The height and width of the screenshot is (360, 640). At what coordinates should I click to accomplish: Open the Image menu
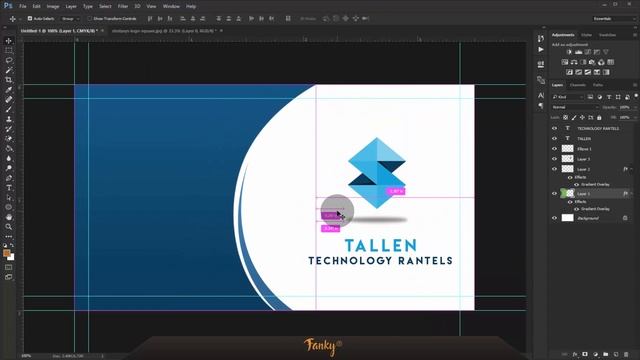[x=53, y=7]
